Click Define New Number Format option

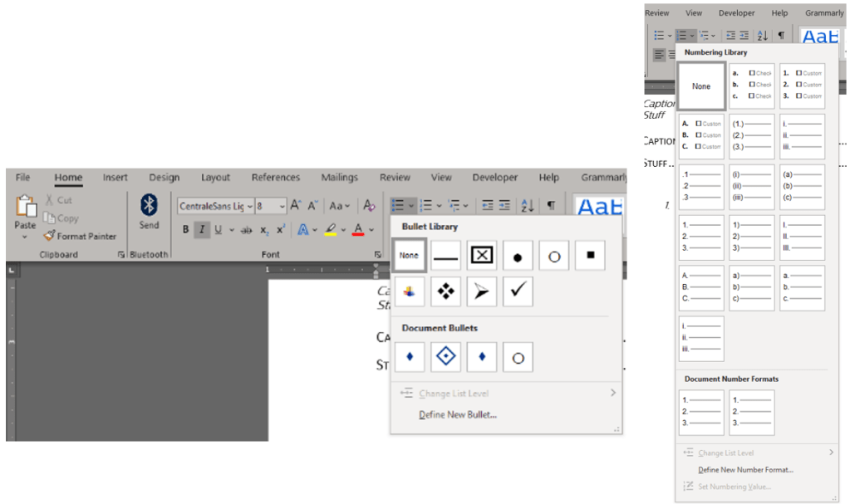click(x=745, y=470)
